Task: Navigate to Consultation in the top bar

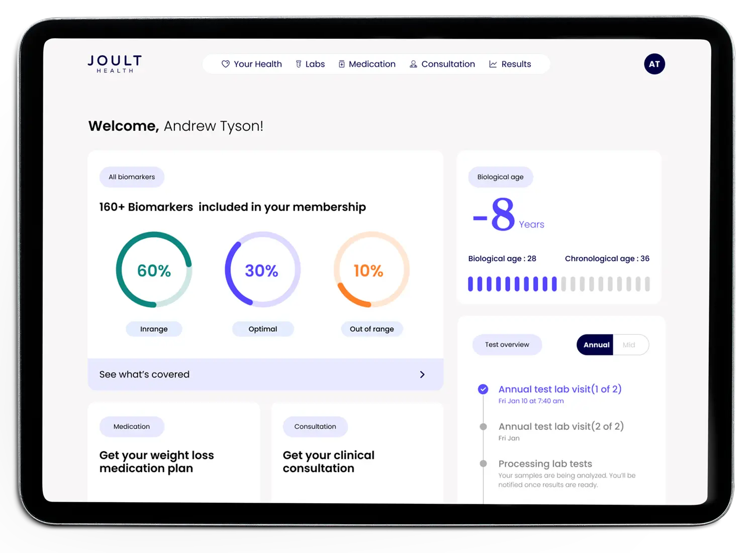Action: [x=442, y=64]
